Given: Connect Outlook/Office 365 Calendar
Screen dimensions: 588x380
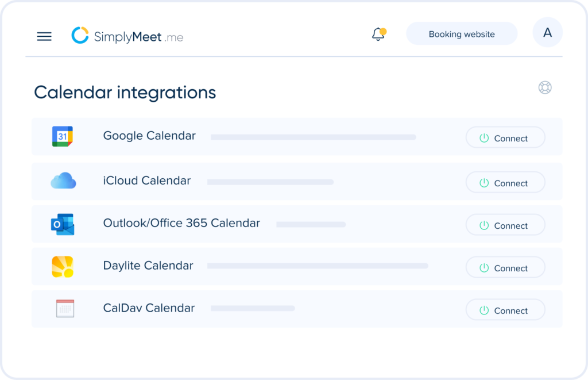Looking at the screenshot, I should tap(505, 225).
